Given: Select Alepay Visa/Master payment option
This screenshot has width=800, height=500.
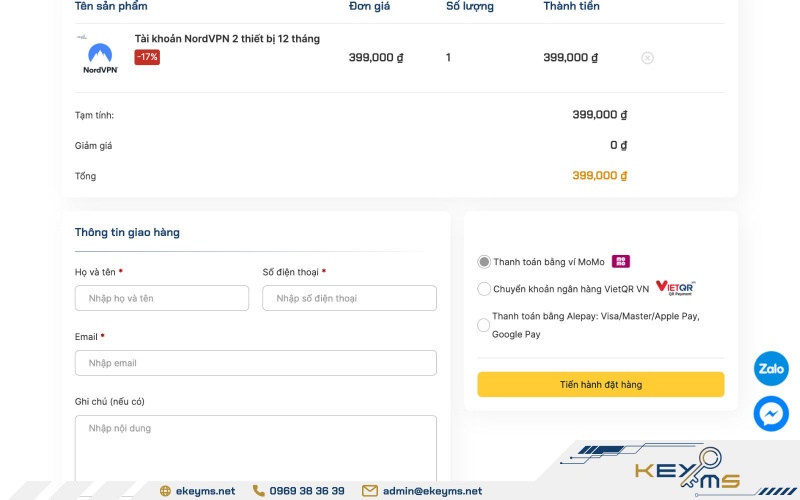Looking at the screenshot, I should [483, 325].
